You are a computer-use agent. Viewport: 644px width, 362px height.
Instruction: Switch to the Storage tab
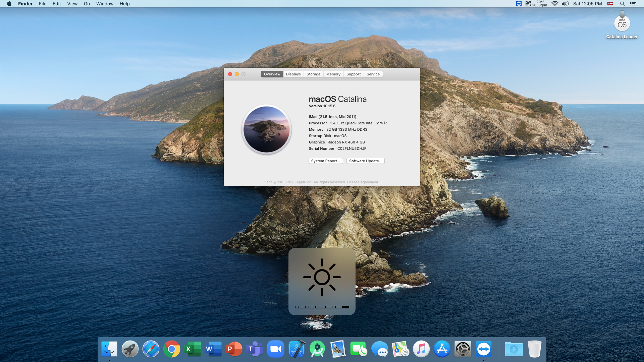tap(313, 74)
